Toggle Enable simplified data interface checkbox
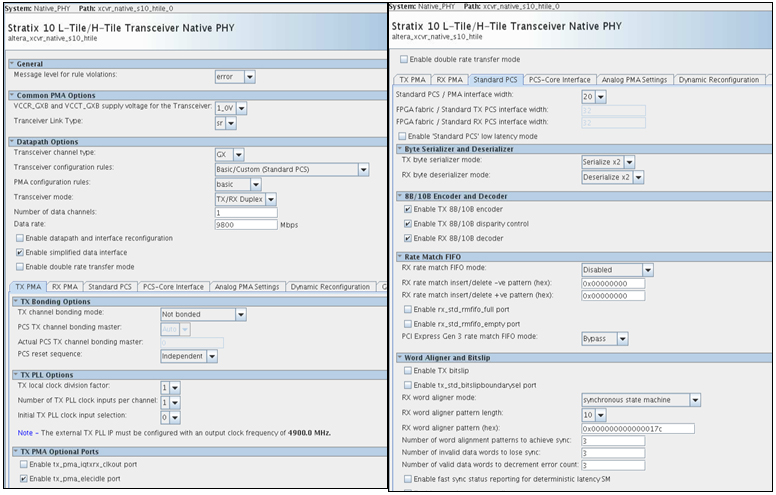Screen dimensions: 776x495 [20, 252]
